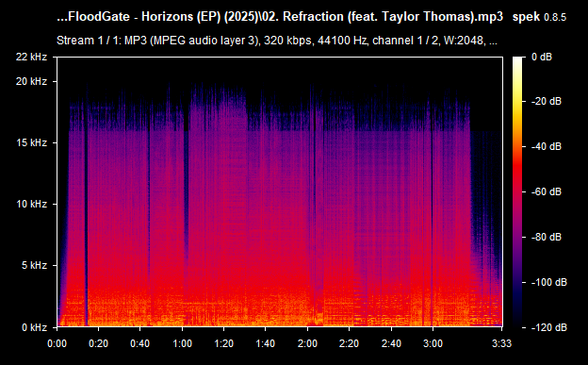Click the '1:40' time axis label

[x=266, y=343]
